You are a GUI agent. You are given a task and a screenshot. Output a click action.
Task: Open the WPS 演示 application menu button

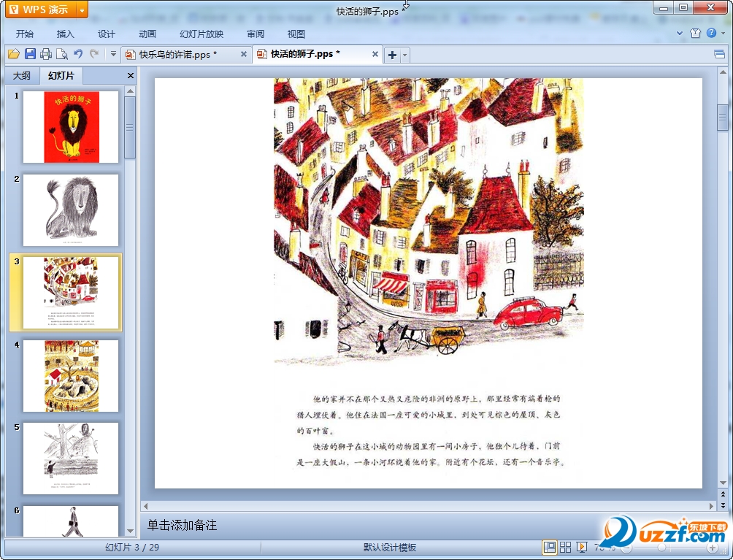pyautogui.click(x=41, y=9)
